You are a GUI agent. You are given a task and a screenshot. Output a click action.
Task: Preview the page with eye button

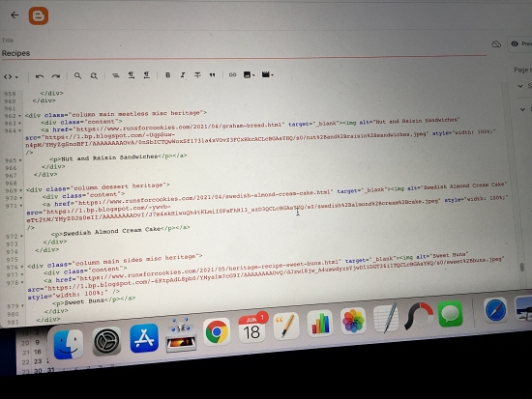pos(519,43)
